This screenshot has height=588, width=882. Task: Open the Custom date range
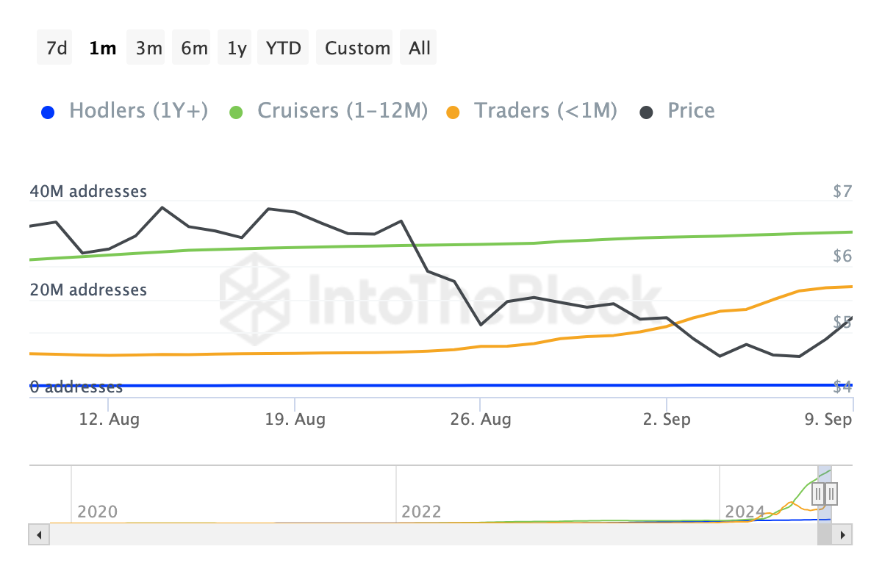[x=357, y=49]
